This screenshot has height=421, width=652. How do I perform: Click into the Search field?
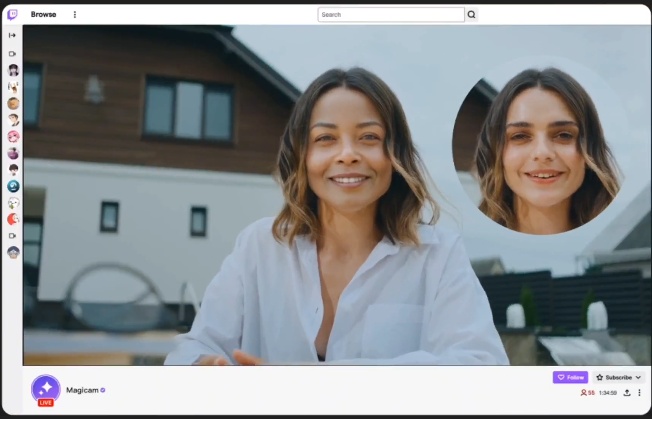(x=391, y=15)
